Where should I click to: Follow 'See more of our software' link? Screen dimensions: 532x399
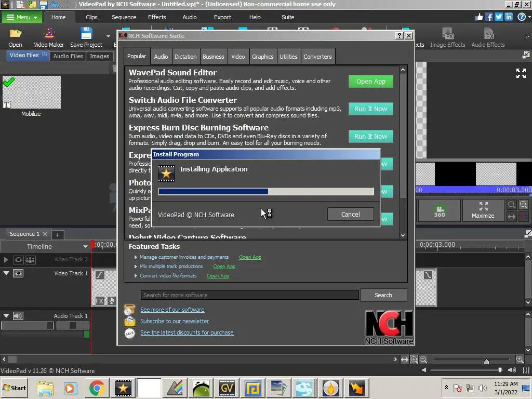(172, 310)
